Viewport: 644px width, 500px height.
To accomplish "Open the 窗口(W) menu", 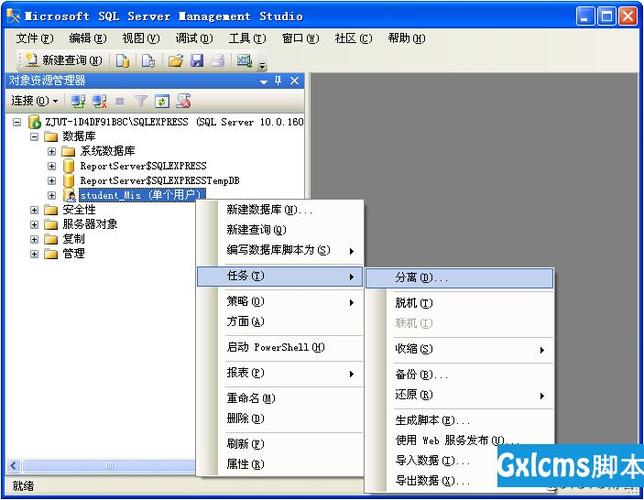I will [300, 39].
